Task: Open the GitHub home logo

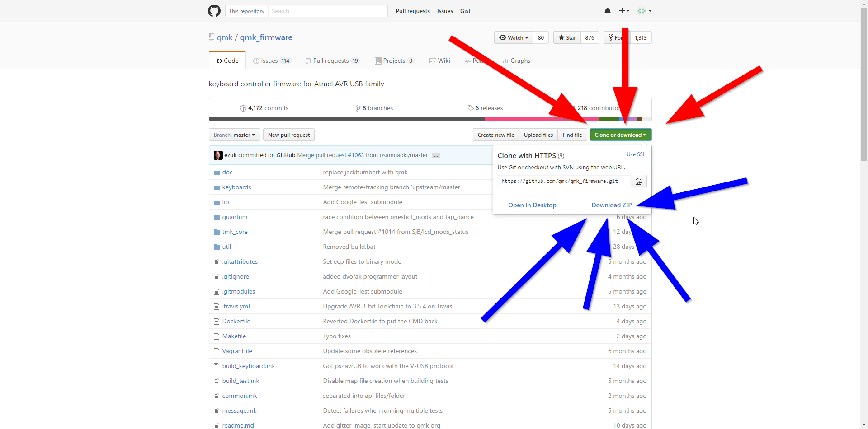Action: tap(214, 11)
